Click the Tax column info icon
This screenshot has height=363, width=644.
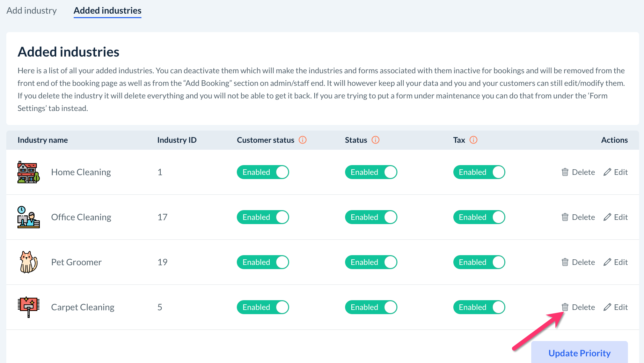474,140
